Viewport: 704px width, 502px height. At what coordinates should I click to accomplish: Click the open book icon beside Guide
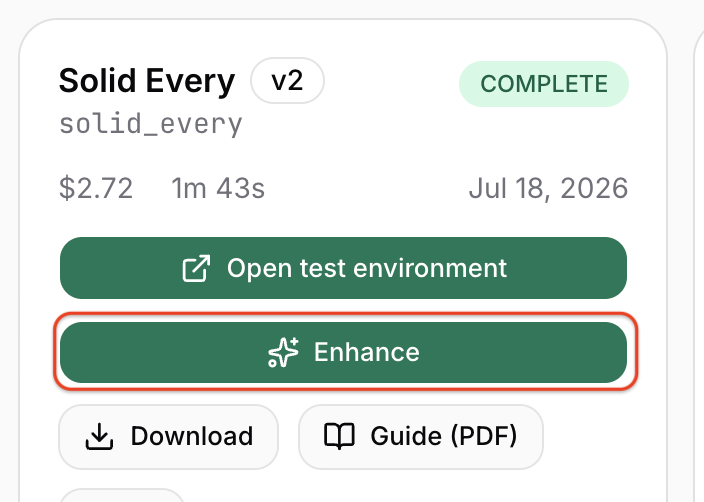[339, 436]
